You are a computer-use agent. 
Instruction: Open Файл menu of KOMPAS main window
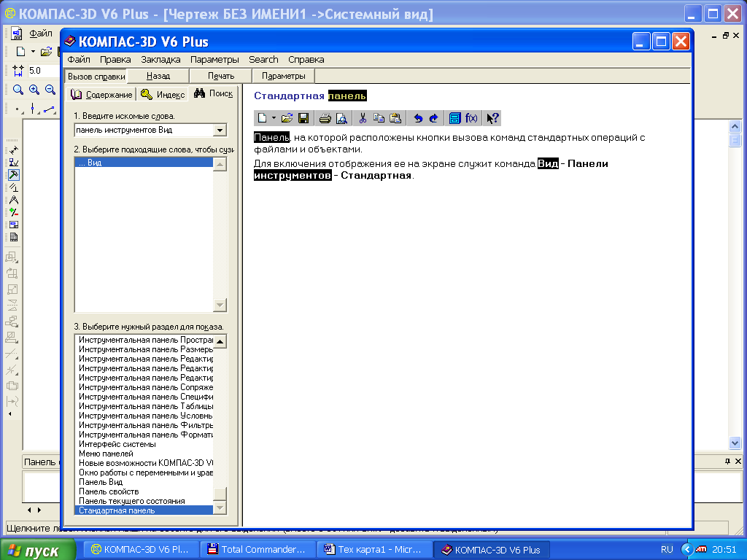coord(41,34)
